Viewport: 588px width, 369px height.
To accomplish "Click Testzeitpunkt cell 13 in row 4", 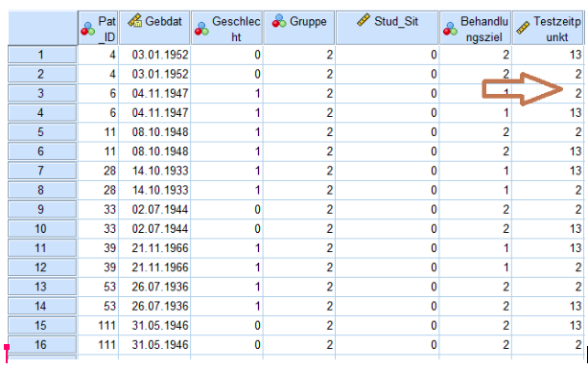I will pyautogui.click(x=549, y=113).
